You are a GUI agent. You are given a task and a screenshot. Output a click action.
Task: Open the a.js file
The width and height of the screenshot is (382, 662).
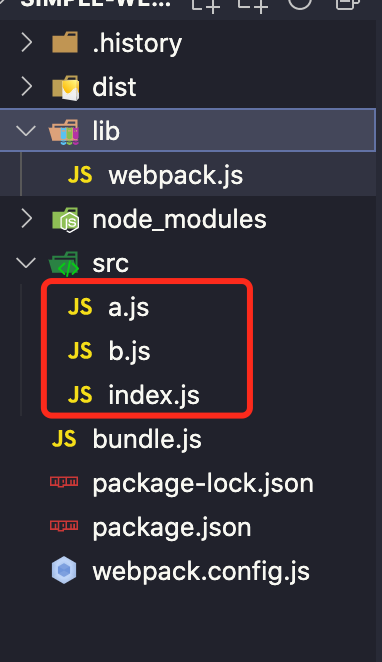[129, 307]
